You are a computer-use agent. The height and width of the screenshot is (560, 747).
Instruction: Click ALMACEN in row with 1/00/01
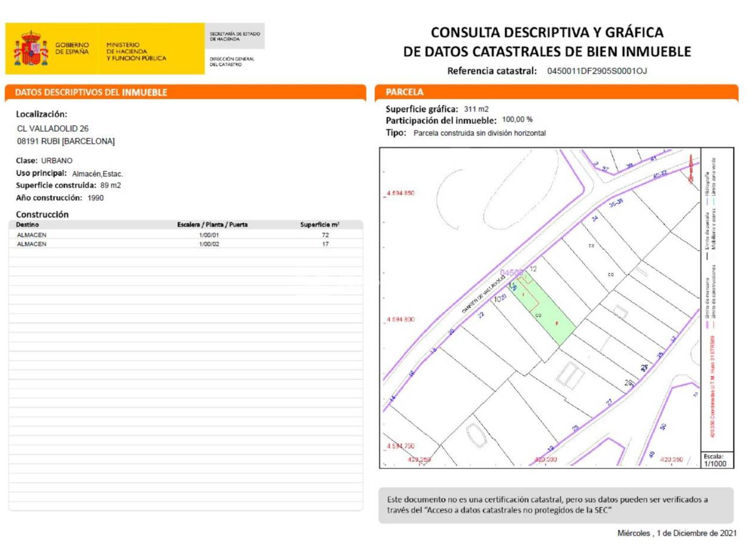32,235
